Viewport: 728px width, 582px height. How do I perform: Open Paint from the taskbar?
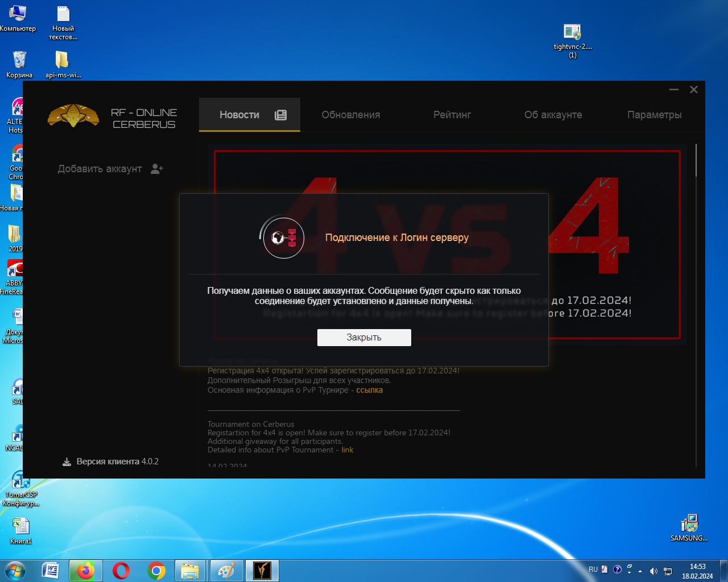pyautogui.click(x=226, y=571)
